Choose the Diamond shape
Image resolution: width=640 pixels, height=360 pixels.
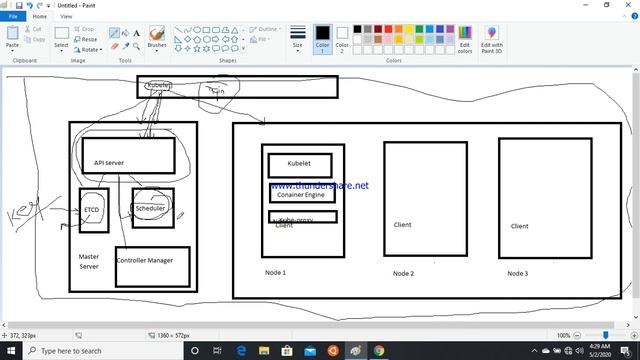coord(188,39)
